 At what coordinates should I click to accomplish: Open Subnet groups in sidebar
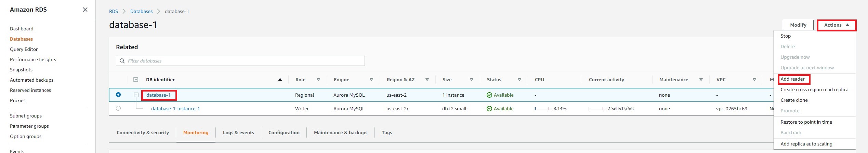[x=26, y=116]
